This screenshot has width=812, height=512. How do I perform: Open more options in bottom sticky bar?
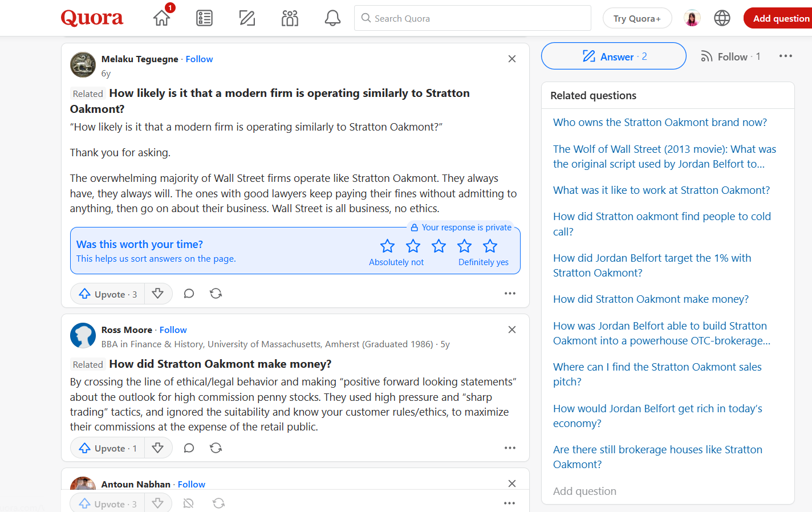click(510, 503)
